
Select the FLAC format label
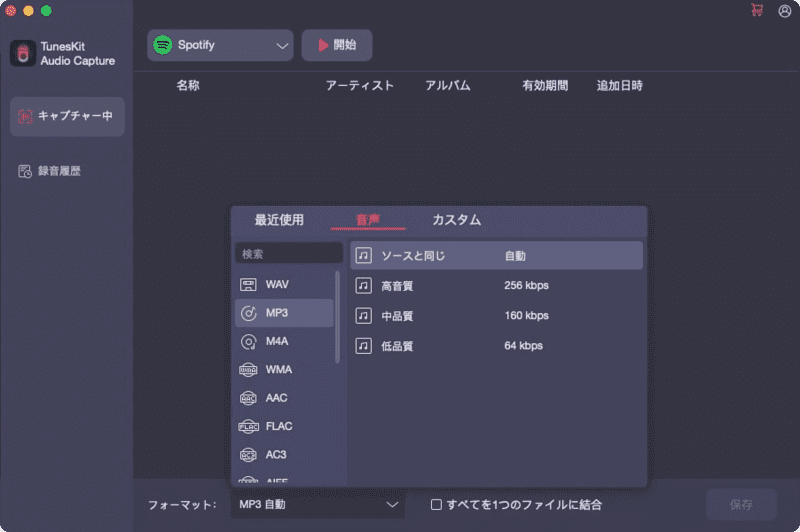point(279,426)
